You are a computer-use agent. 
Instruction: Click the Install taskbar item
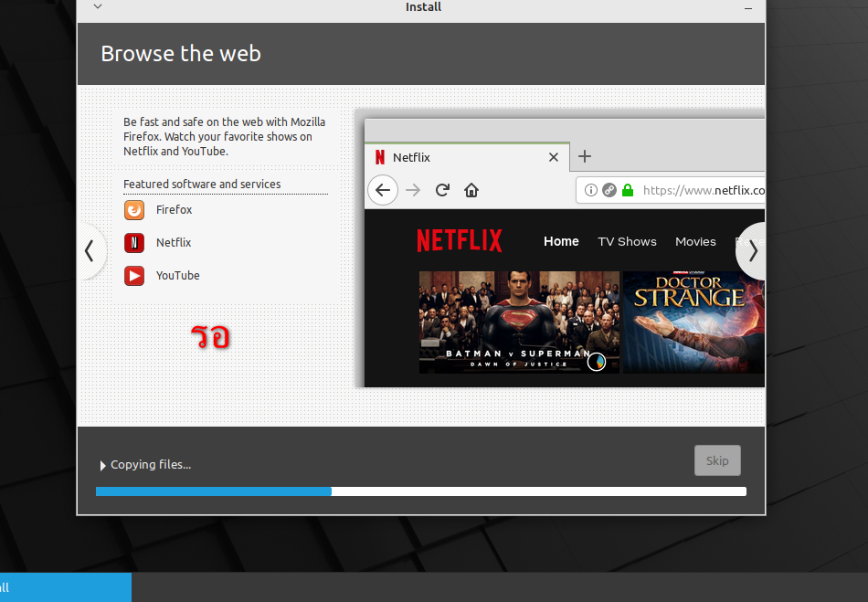tap(65, 587)
